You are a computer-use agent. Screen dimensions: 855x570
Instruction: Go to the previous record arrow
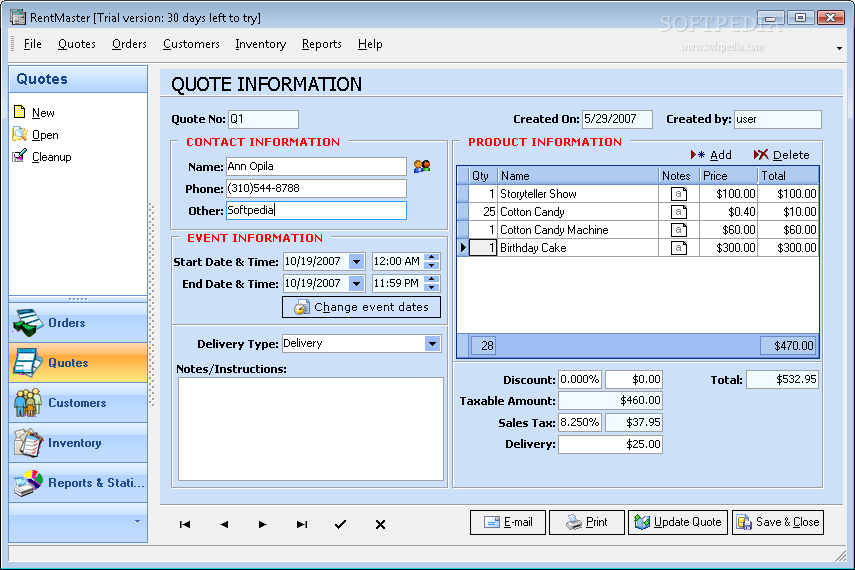224,524
